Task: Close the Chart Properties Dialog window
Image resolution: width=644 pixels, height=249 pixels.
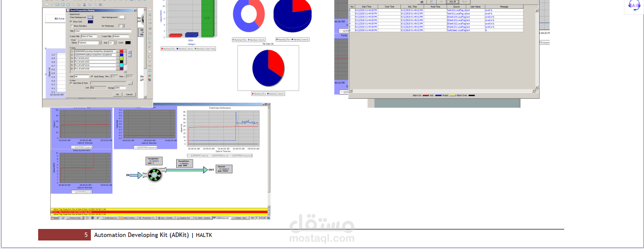Action: point(135,10)
